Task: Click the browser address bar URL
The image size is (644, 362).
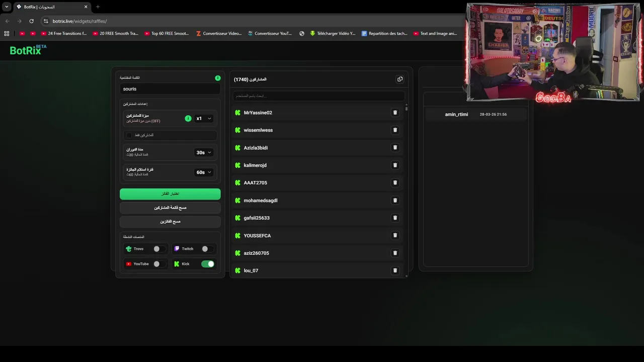Action: 79,21
